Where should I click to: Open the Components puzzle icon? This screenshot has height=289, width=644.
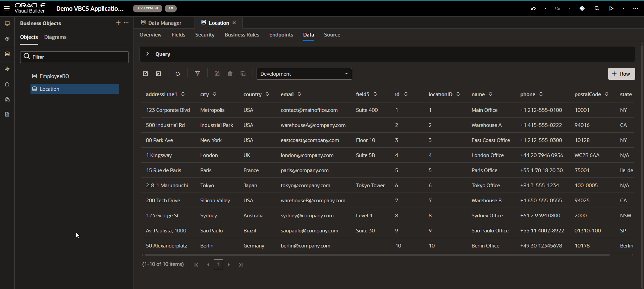[x=7, y=84]
